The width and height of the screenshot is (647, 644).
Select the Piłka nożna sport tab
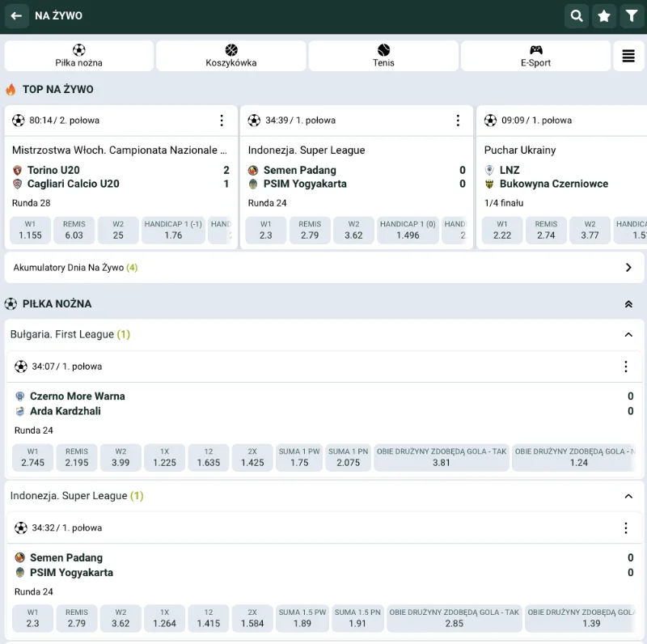[x=78, y=56]
